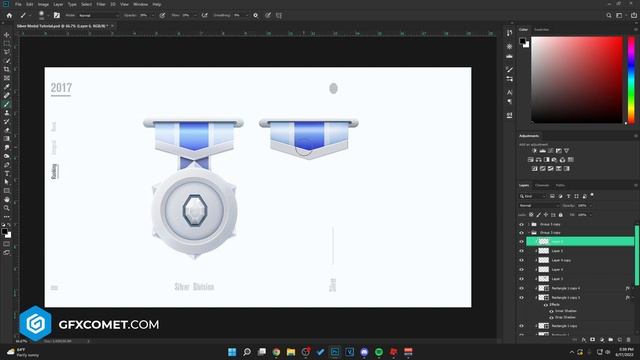Add an Invert adjustment
The image size is (640, 360).
click(535, 169)
